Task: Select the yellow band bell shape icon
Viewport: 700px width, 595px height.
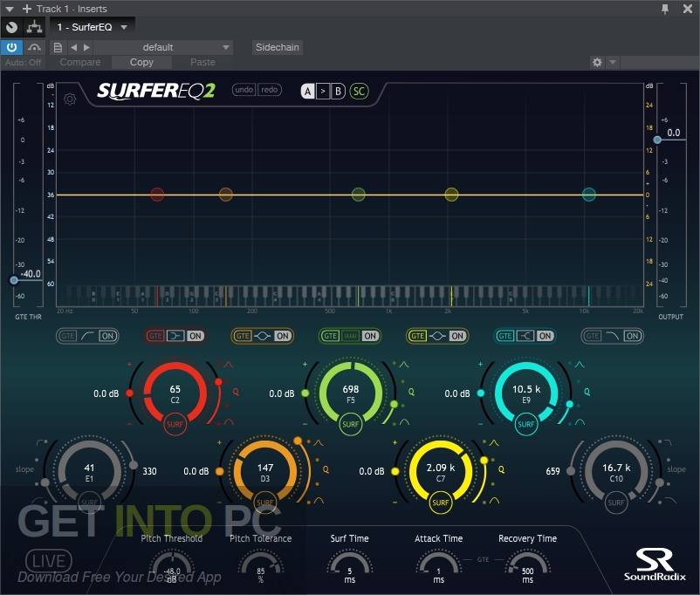Action: (x=437, y=336)
